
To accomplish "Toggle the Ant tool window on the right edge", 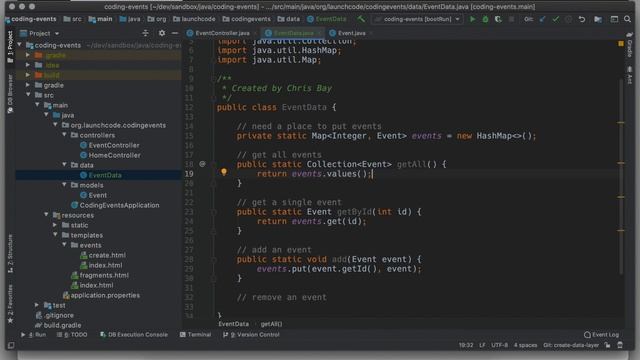I will [630, 75].
